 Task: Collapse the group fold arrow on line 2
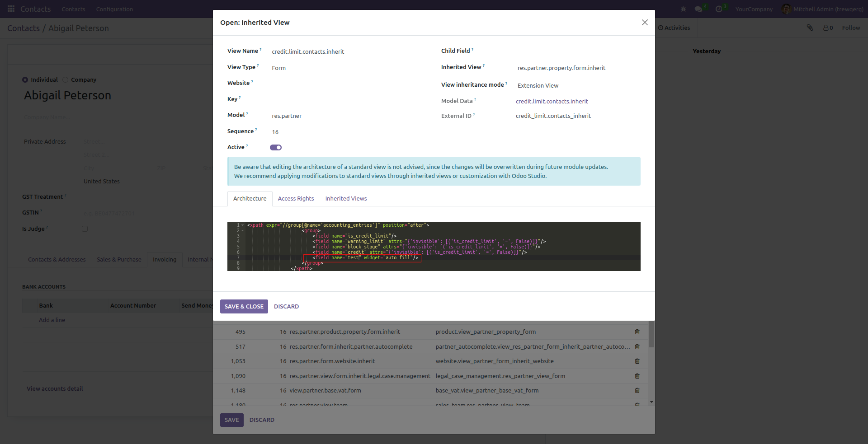point(243,230)
